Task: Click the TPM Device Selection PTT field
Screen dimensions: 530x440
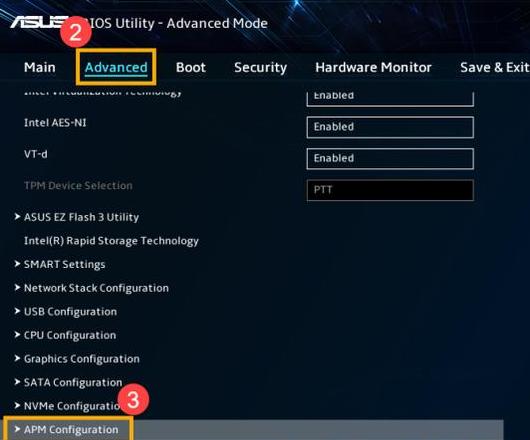Action: (390, 190)
